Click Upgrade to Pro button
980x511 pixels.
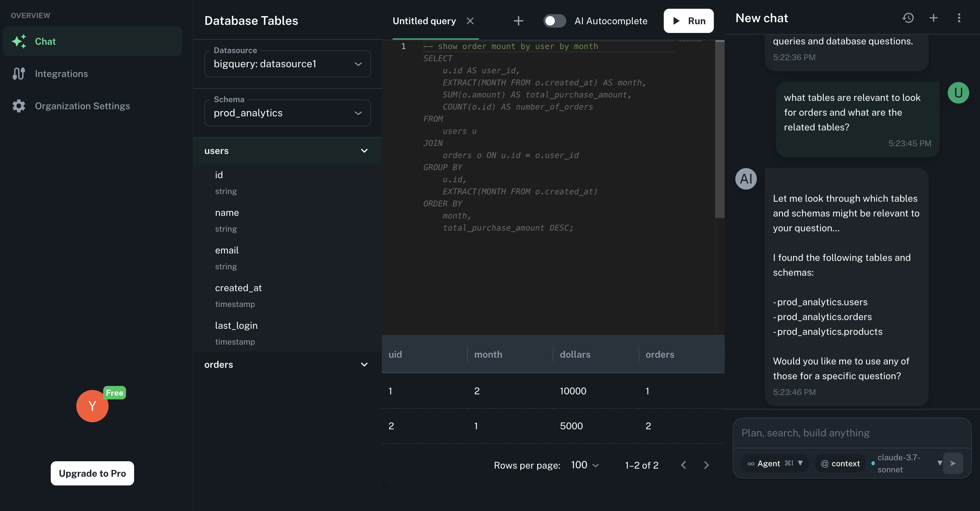92,473
